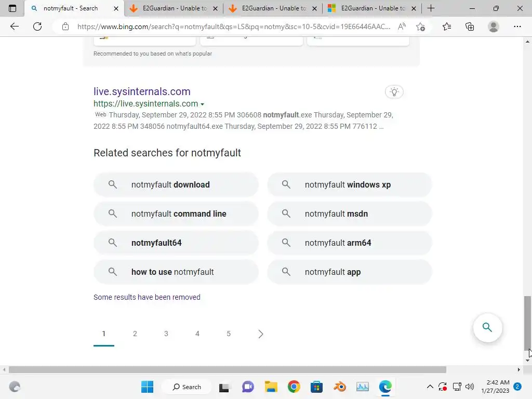Add this page to favorites star
Screen dimensions: 532x399
click(x=421, y=26)
